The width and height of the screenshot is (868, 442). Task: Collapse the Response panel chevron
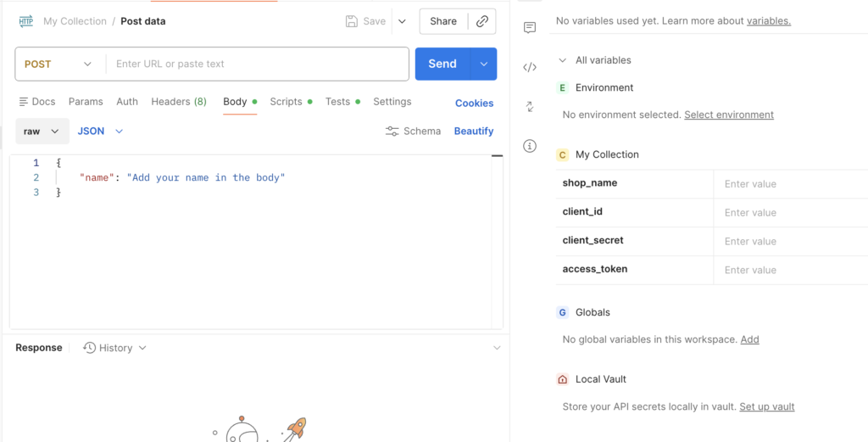click(x=497, y=348)
